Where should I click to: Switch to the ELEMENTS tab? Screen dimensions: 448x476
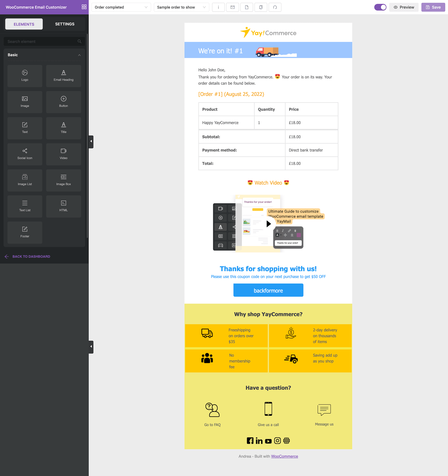(24, 24)
